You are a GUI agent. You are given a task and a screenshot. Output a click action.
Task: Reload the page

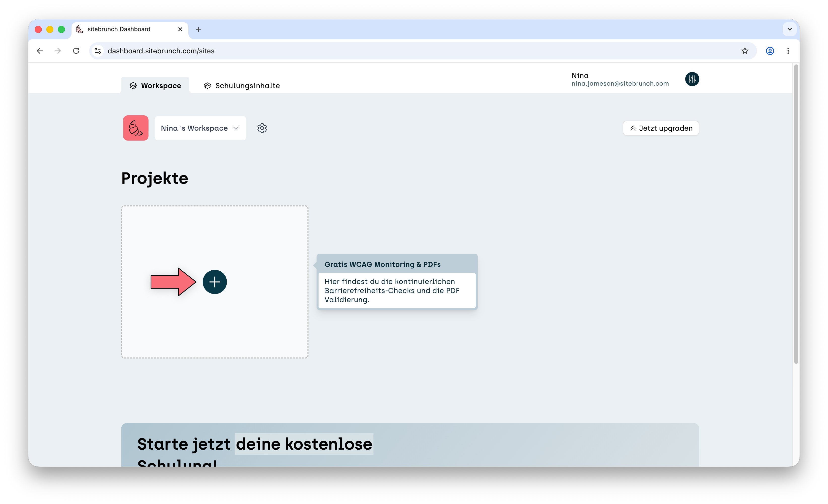[76, 51]
